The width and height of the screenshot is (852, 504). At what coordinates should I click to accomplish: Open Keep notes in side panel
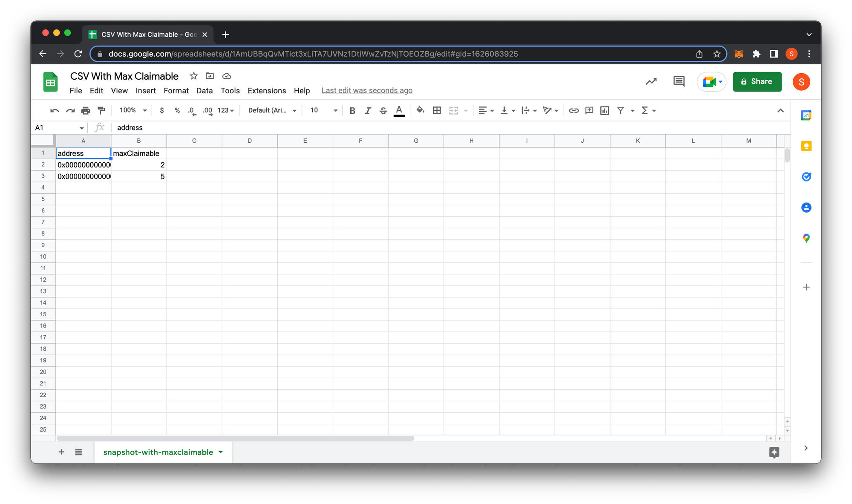[x=806, y=146]
